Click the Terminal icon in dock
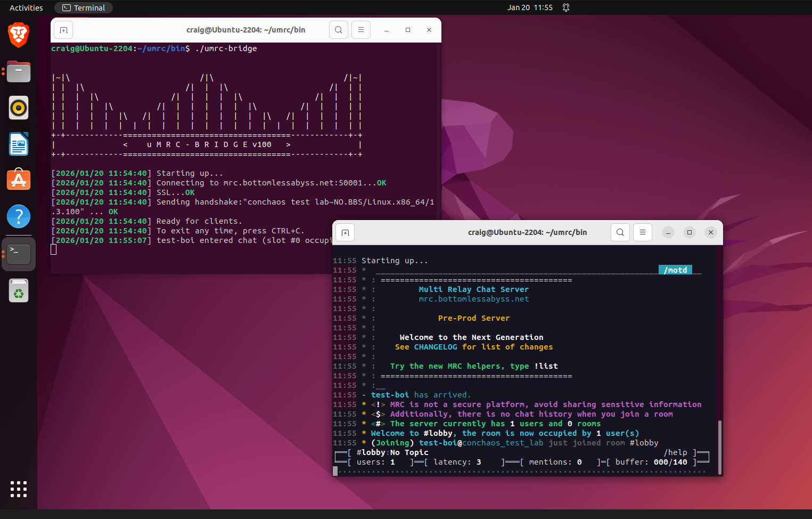812x519 pixels. coord(19,254)
